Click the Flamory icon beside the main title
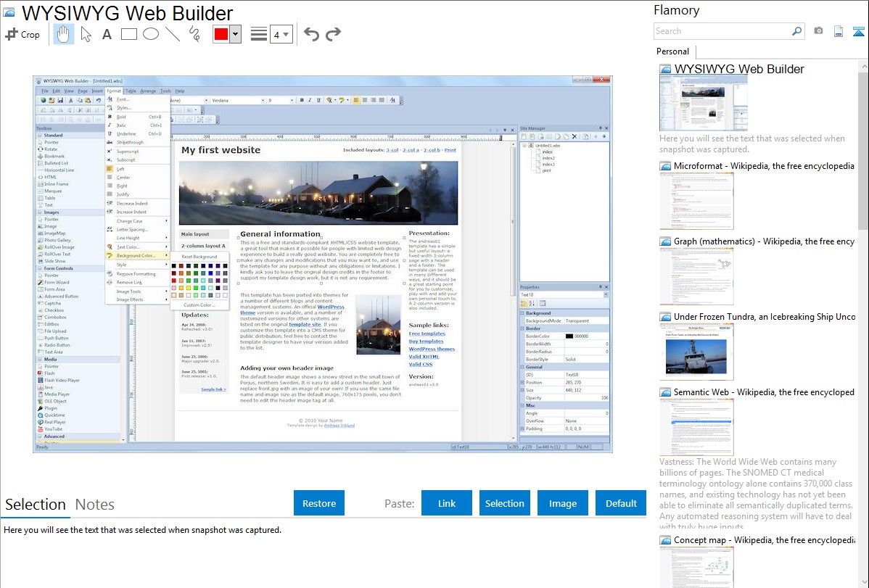The image size is (869, 588). pos(9,12)
